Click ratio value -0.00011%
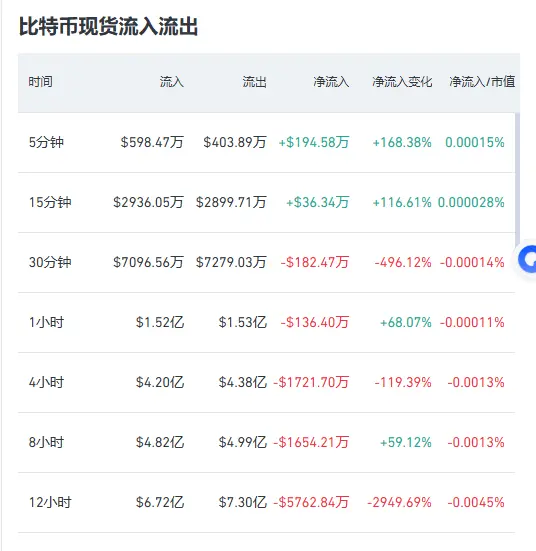The width and height of the screenshot is (536, 551). [x=472, y=322]
